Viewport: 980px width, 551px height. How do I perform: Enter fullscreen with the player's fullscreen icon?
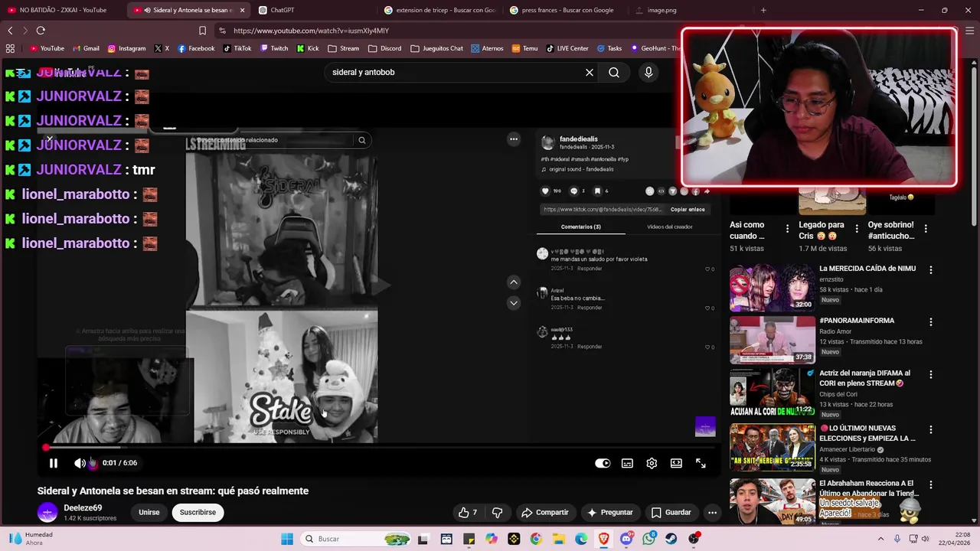pyautogui.click(x=701, y=463)
